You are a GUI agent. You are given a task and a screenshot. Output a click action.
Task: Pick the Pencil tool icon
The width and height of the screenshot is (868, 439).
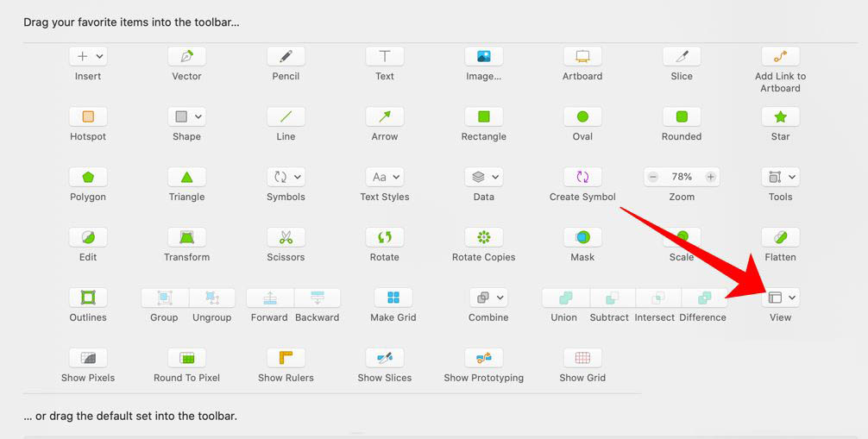[x=286, y=56]
